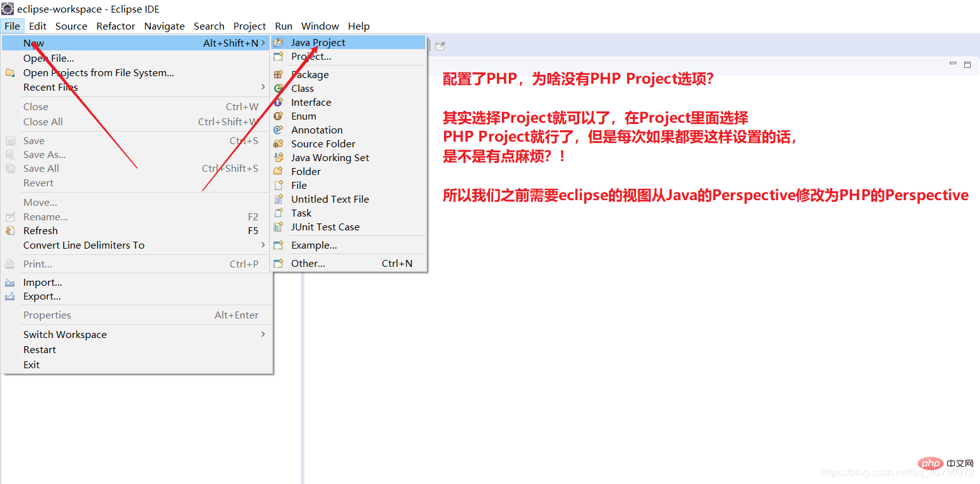Click the Project... wizard icon

click(278, 57)
